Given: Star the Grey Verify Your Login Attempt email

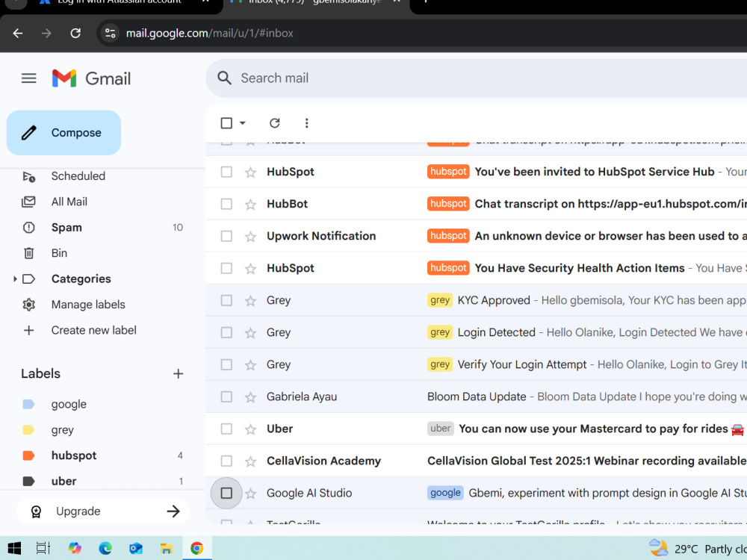Looking at the screenshot, I should point(250,365).
